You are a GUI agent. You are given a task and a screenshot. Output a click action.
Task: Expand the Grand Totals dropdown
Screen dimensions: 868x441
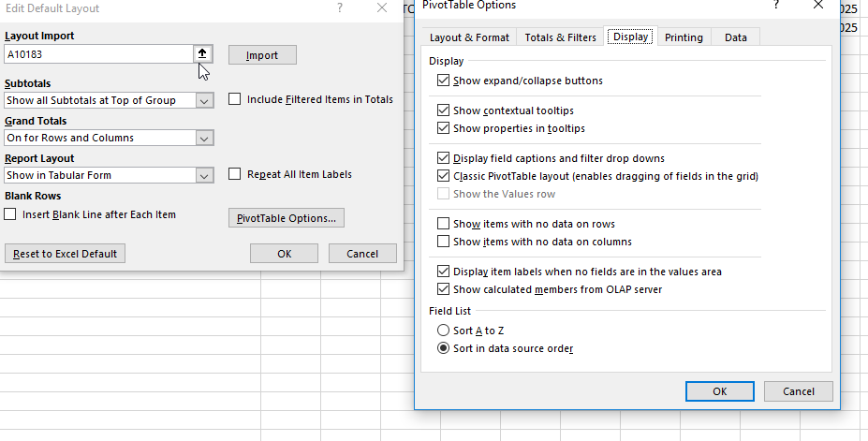point(204,138)
